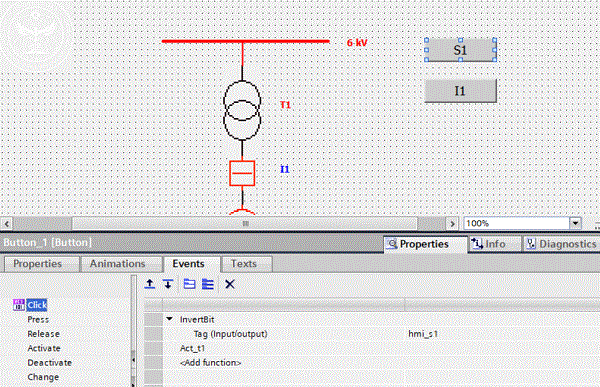Select the T1 transformer symbol
Image resolution: width=600 pixels, height=387 pixels.
coord(242,111)
